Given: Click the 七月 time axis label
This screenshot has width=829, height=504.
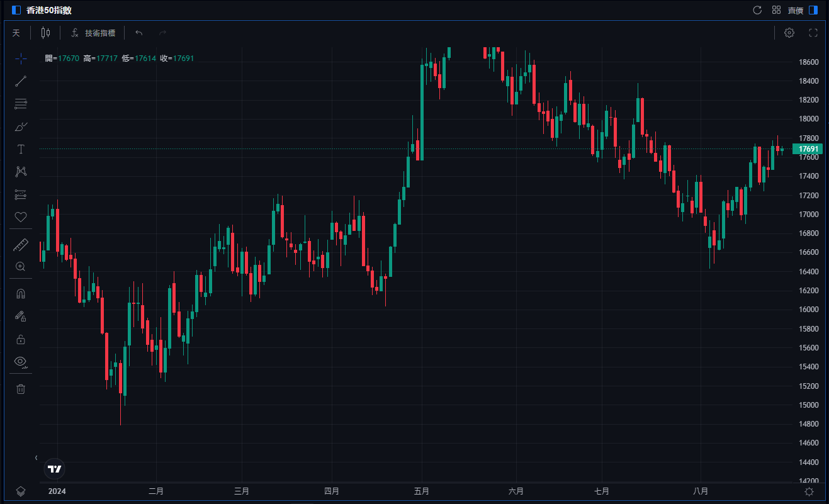Looking at the screenshot, I should point(602,491).
